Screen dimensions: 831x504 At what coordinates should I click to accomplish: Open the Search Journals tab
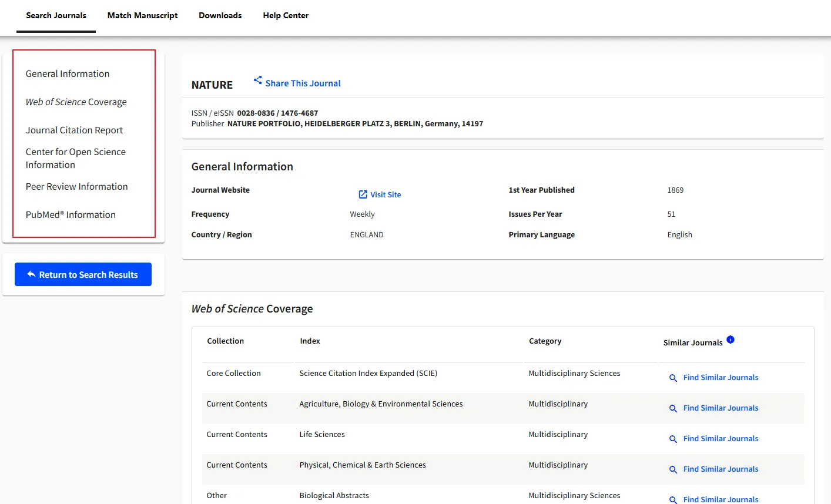tap(56, 15)
